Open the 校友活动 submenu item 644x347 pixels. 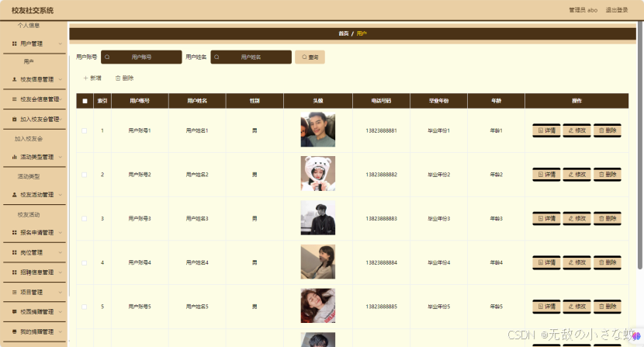pyautogui.click(x=29, y=214)
